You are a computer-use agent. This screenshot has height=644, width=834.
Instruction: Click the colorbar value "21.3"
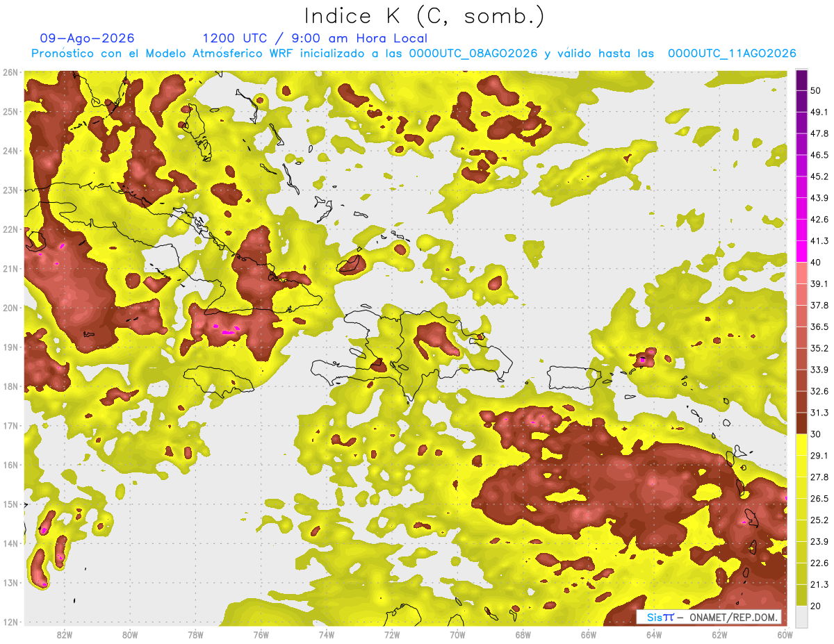tap(819, 584)
